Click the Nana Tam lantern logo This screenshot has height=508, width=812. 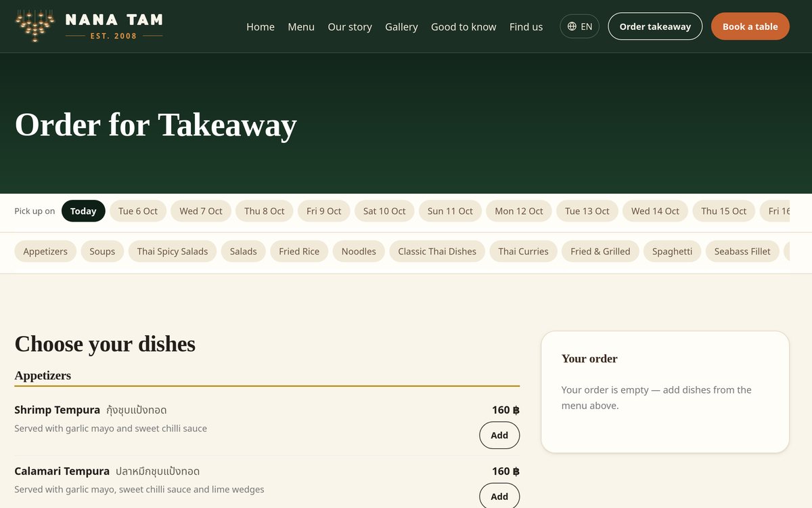89,26
